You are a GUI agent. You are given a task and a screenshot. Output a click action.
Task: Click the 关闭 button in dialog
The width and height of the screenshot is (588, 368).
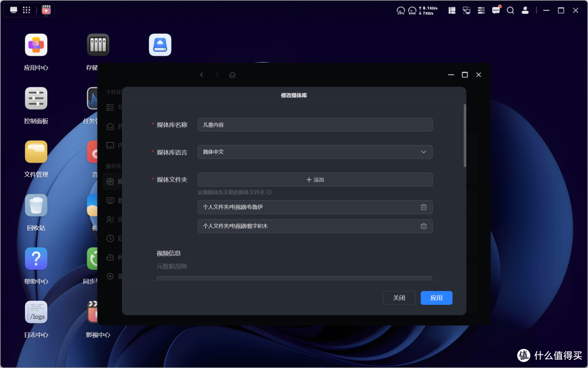(399, 298)
